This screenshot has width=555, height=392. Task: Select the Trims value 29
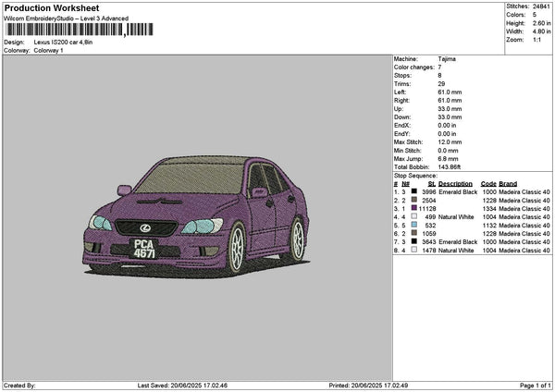coord(441,84)
